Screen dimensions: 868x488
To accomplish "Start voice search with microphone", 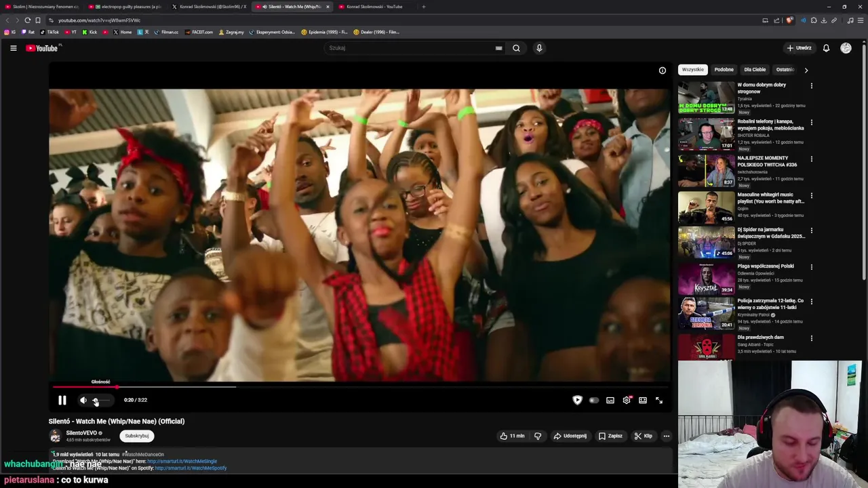I will point(539,48).
